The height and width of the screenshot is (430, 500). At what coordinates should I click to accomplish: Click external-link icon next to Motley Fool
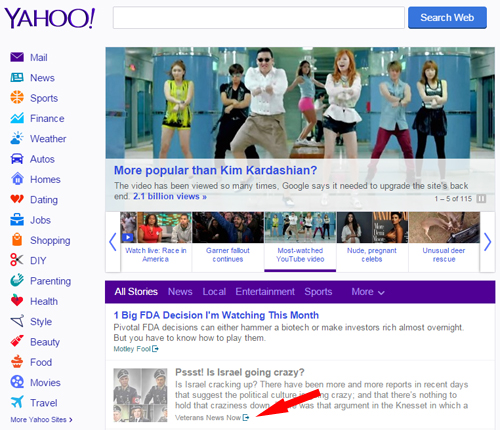tap(155, 349)
